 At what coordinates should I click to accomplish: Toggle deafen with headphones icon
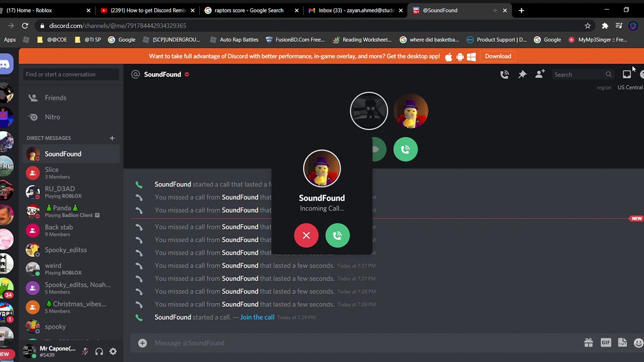point(99,351)
